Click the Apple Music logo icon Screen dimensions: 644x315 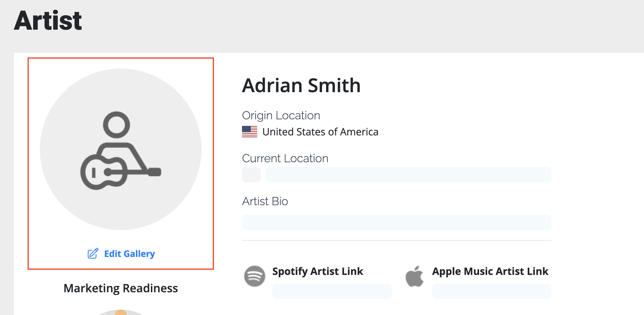415,276
